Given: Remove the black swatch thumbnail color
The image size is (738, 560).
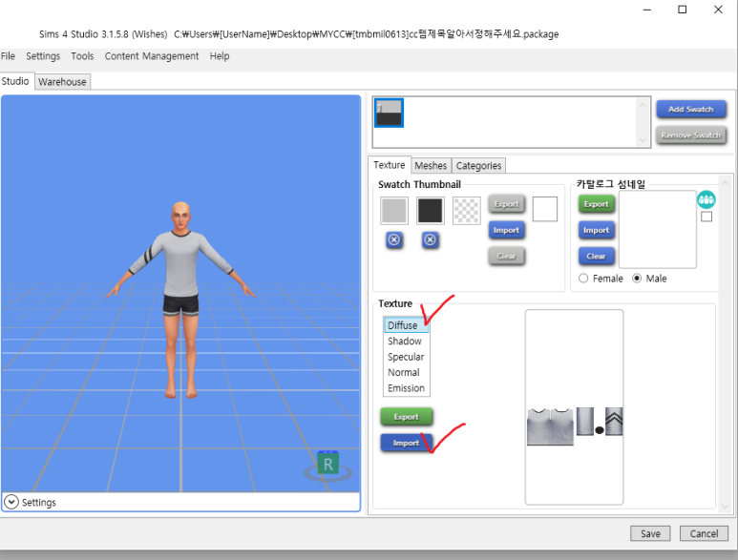Looking at the screenshot, I should 430,239.
